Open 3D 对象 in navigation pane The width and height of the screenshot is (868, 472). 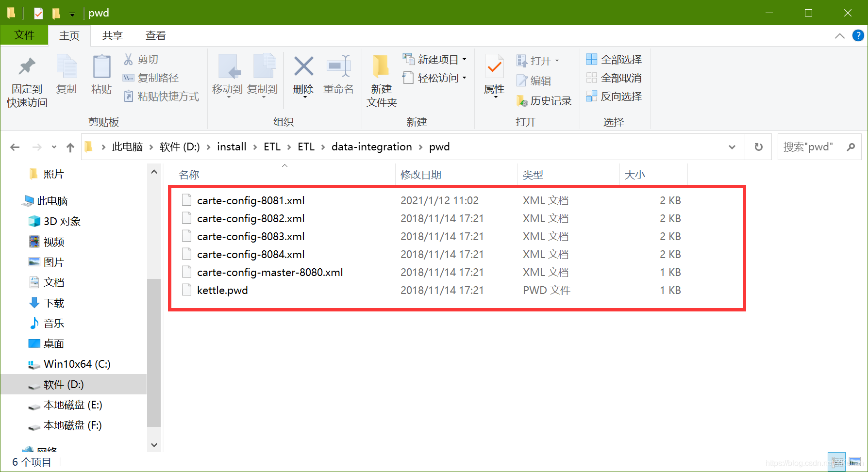[62, 221]
